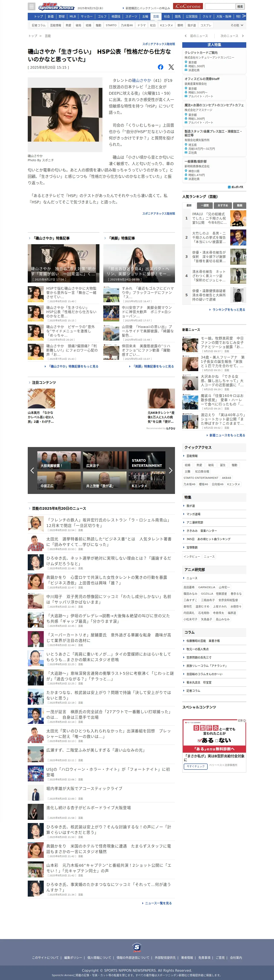Open オフィスビルの清掃Staff job listing

pos(214,87)
